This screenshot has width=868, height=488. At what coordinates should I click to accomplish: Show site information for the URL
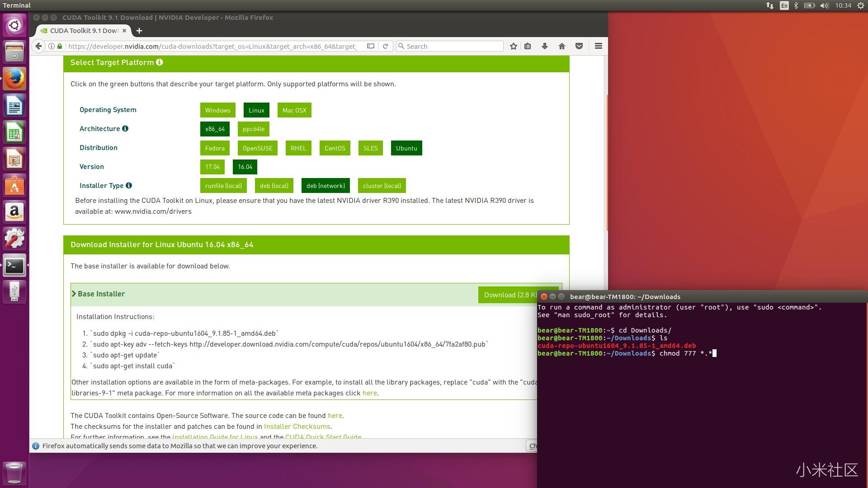point(52,46)
